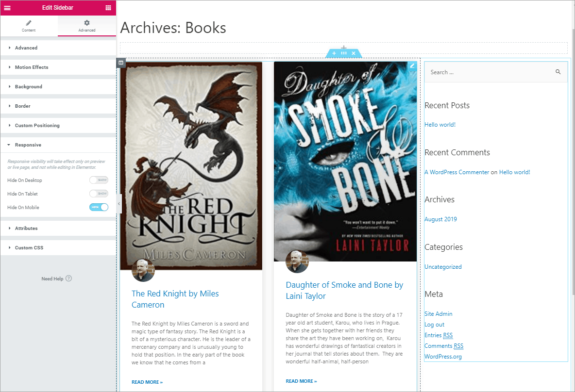The image size is (575, 392).
Task: Click the Archives: Books page heading
Action: click(x=173, y=28)
